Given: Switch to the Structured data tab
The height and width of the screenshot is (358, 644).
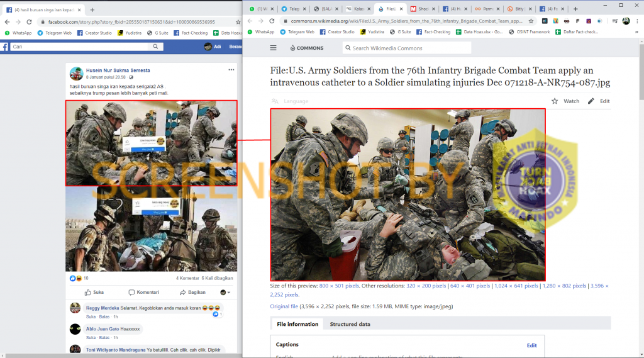Looking at the screenshot, I should pos(350,324).
